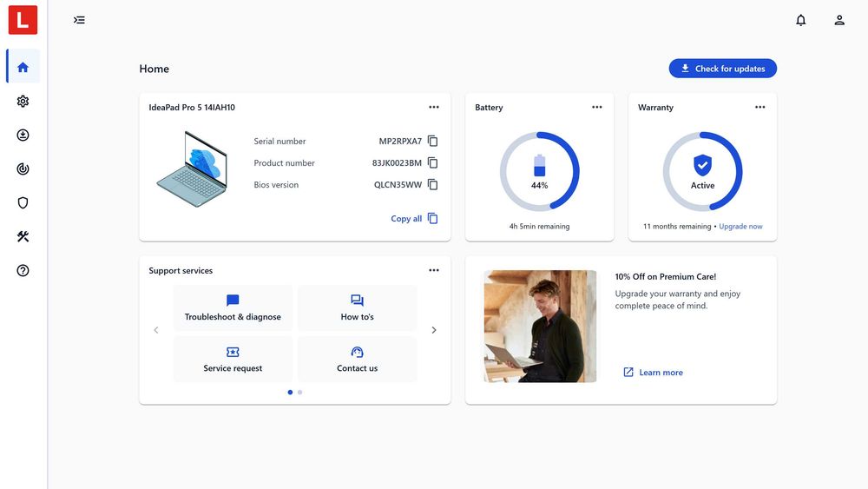
Task: Go to previous support services page arrow
Action: (x=156, y=330)
